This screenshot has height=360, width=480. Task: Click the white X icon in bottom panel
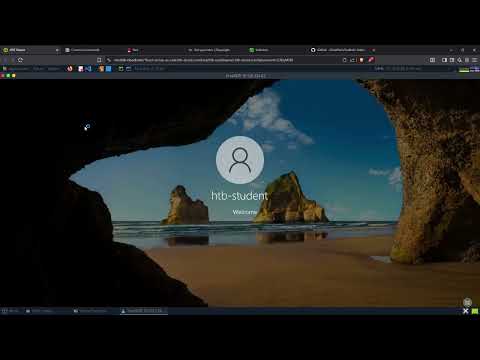pyautogui.click(x=466, y=311)
